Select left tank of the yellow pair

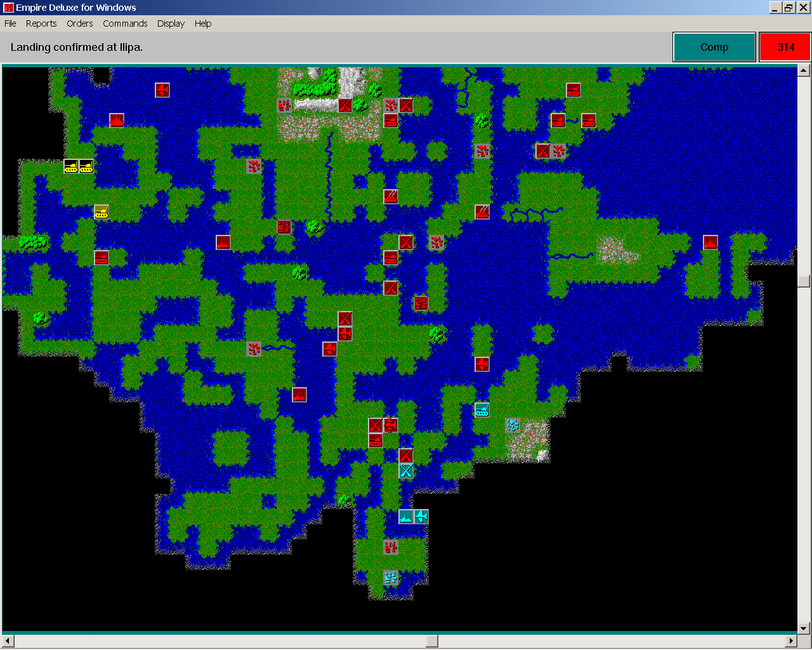(x=71, y=166)
